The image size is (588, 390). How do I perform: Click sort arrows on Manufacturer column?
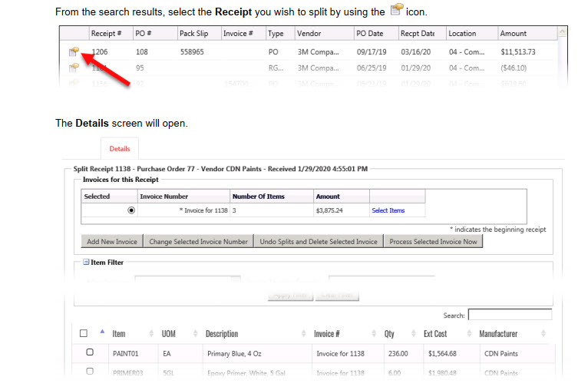[543, 334]
